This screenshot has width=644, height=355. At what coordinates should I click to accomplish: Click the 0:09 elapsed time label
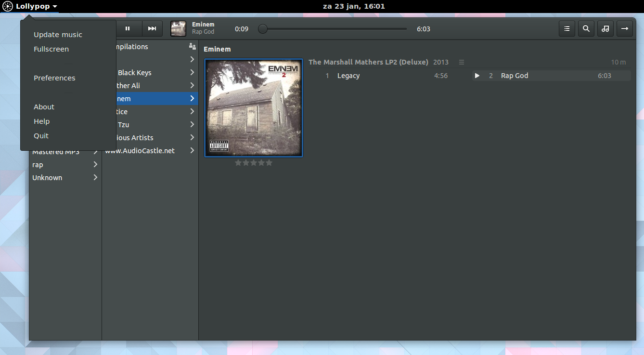(x=242, y=29)
